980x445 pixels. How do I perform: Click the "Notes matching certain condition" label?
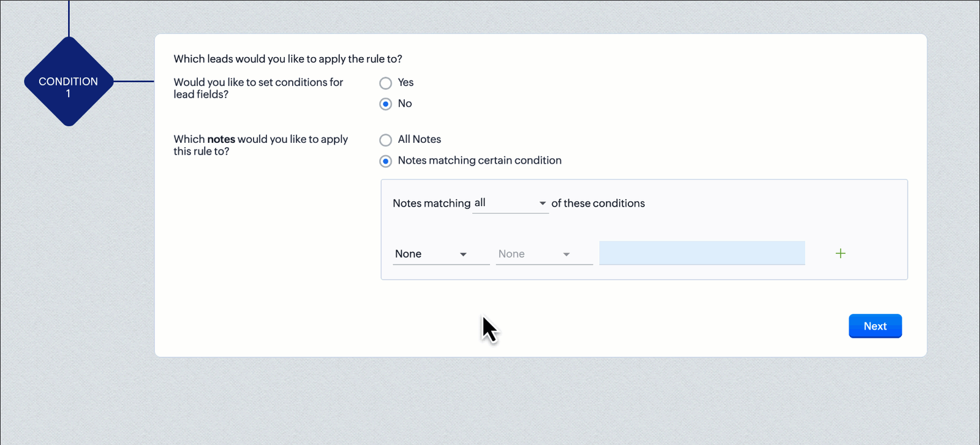480,161
